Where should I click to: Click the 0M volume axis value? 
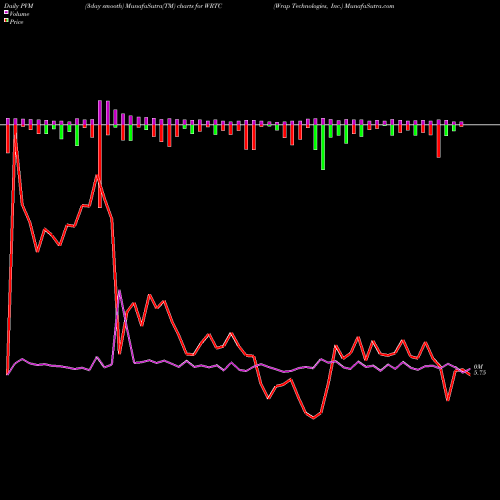coord(478,367)
